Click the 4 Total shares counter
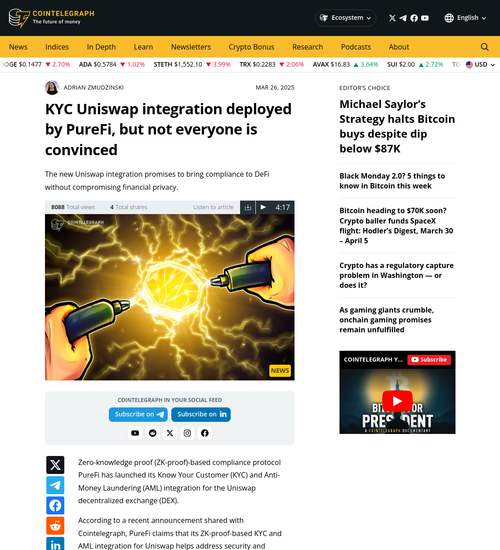The image size is (500, 550). (x=128, y=207)
